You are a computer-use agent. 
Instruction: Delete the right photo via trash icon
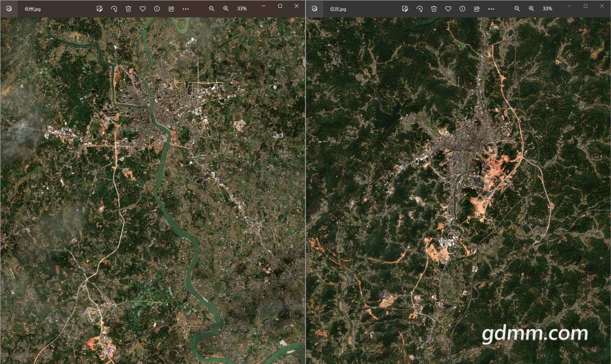[434, 9]
